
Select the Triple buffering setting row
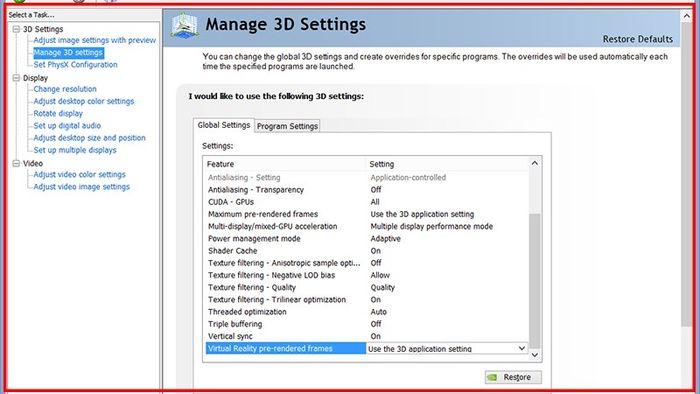pos(367,324)
